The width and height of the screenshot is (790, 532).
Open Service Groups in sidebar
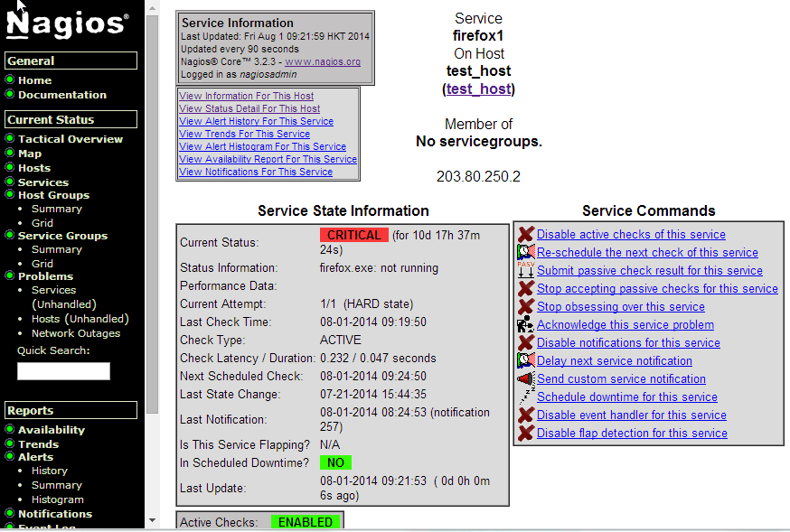click(63, 236)
